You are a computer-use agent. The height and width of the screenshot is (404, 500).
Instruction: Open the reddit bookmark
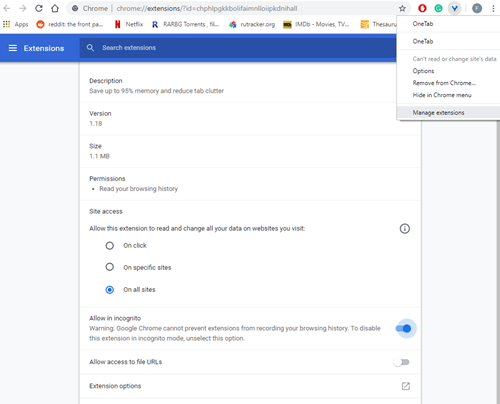click(70, 24)
